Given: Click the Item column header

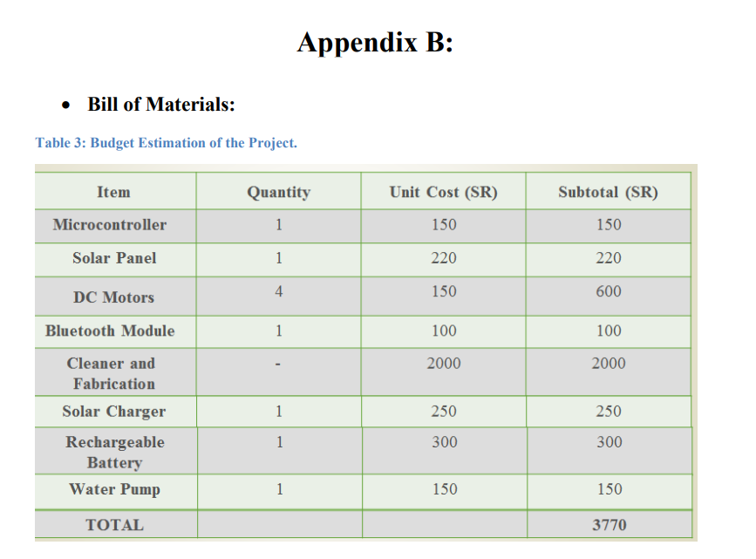Looking at the screenshot, I should tap(113, 192).
